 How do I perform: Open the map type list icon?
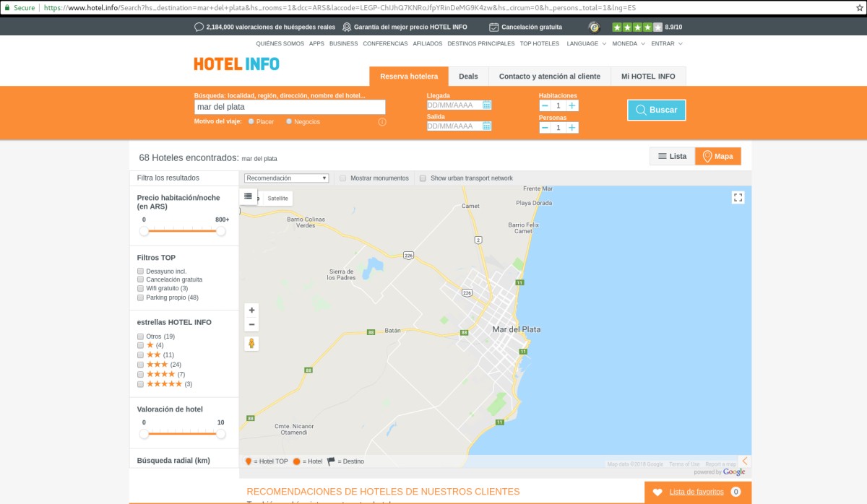[249, 196]
